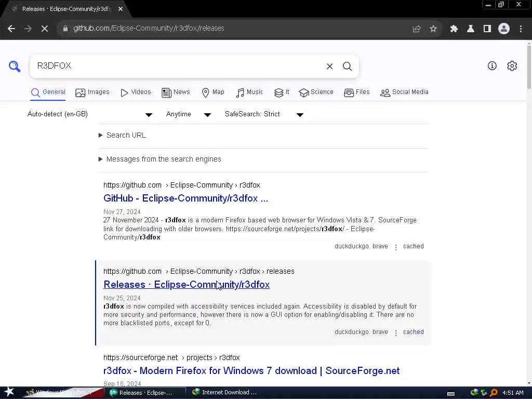Open Releases · Eclipse-Community/r3dfox link
The width and height of the screenshot is (532, 399).
(x=187, y=285)
